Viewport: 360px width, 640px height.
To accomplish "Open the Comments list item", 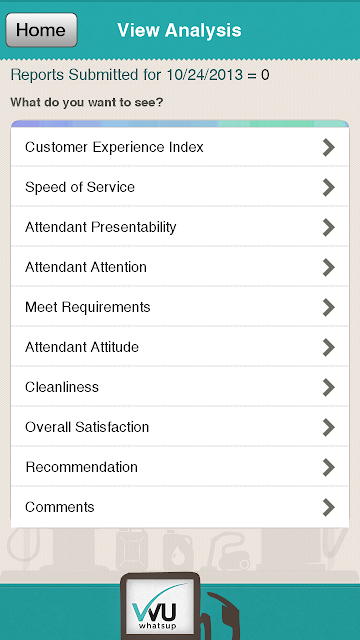I will pos(180,507).
